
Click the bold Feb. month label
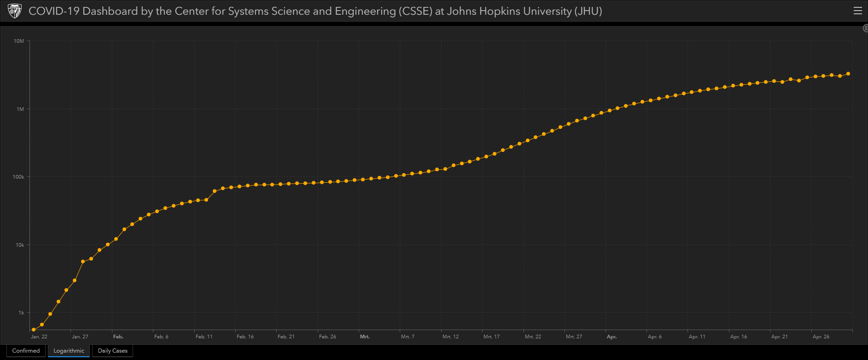click(x=118, y=337)
